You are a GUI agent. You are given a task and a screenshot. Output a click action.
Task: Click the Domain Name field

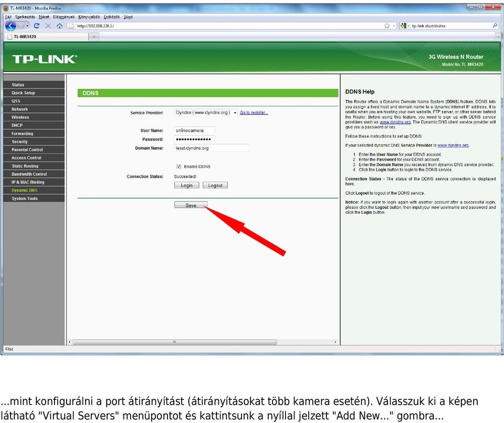[x=212, y=148]
